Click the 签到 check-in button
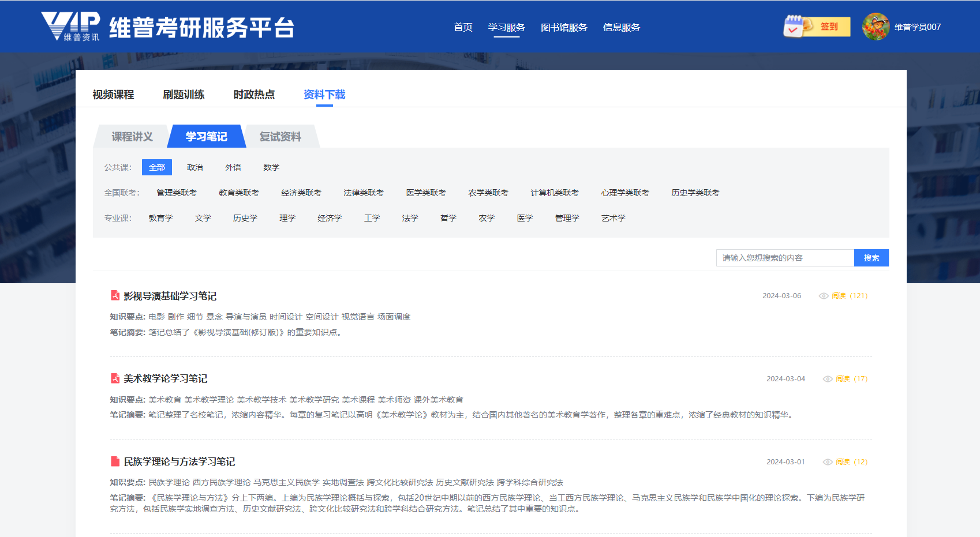Screen dimensions: 980x537 click(x=829, y=27)
